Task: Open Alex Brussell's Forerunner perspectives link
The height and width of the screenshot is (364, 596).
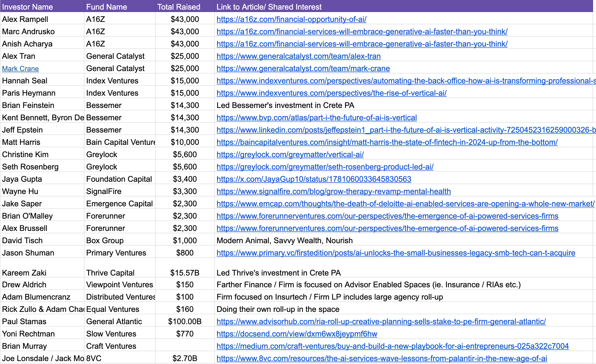Action: click(x=387, y=228)
